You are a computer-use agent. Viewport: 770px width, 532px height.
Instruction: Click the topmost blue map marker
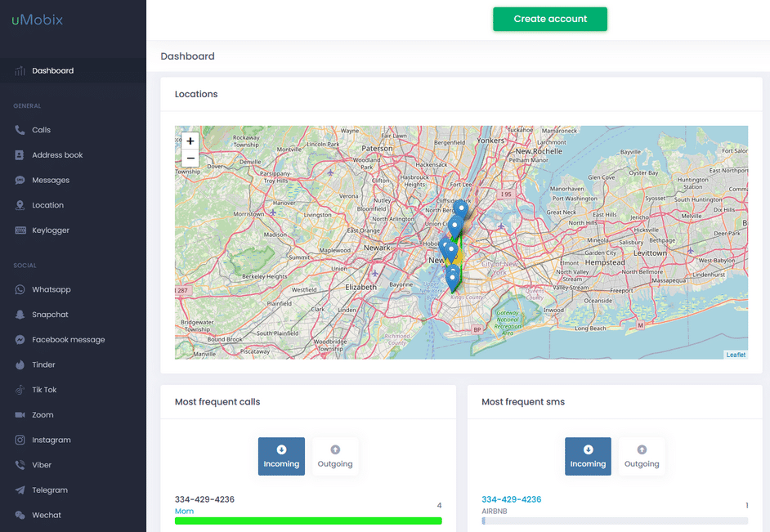[x=461, y=209]
